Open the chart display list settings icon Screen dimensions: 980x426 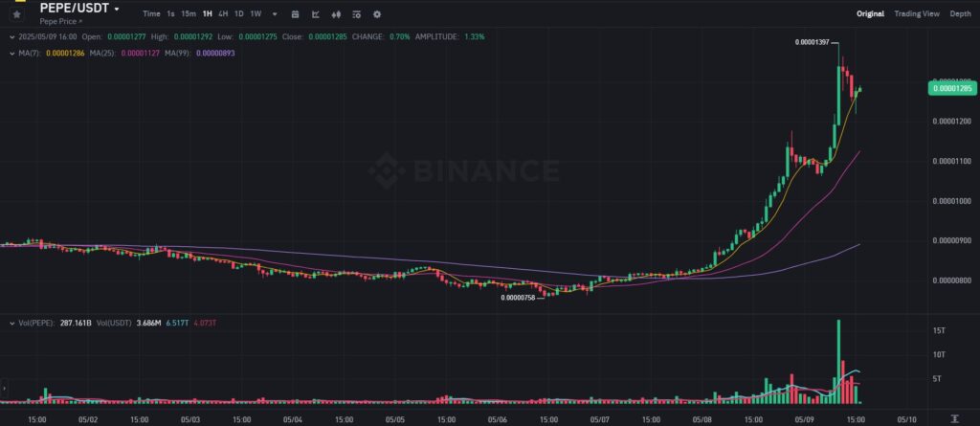(x=356, y=14)
